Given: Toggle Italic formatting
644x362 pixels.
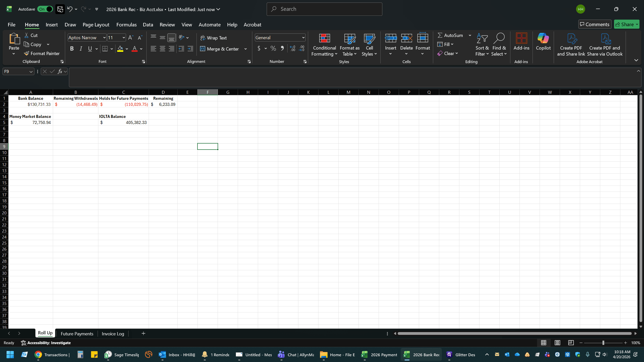Looking at the screenshot, I should coord(81,49).
